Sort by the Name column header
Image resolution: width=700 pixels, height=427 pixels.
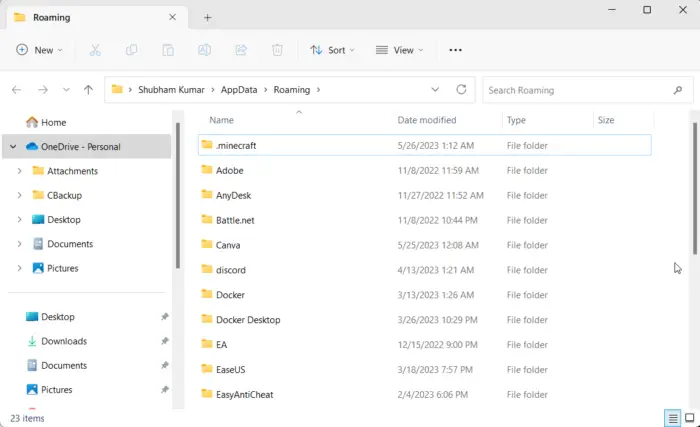(x=221, y=120)
